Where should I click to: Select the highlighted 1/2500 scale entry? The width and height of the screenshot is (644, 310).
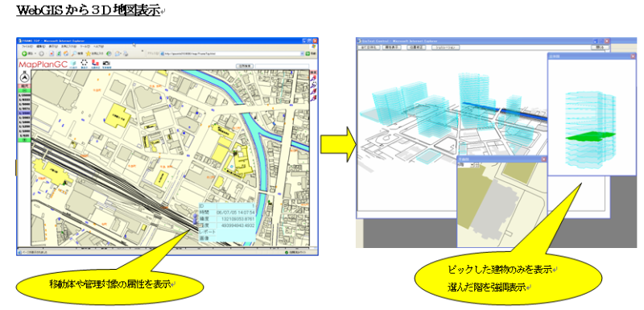[x=24, y=113]
